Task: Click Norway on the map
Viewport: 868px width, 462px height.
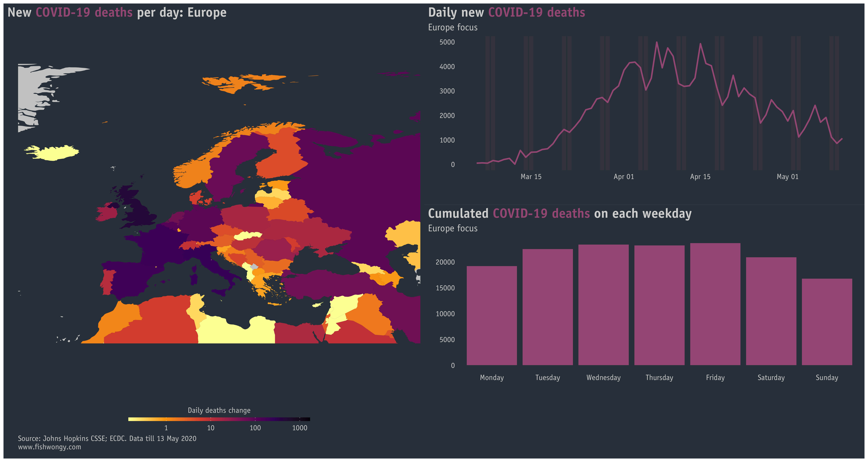Action: pos(194,172)
